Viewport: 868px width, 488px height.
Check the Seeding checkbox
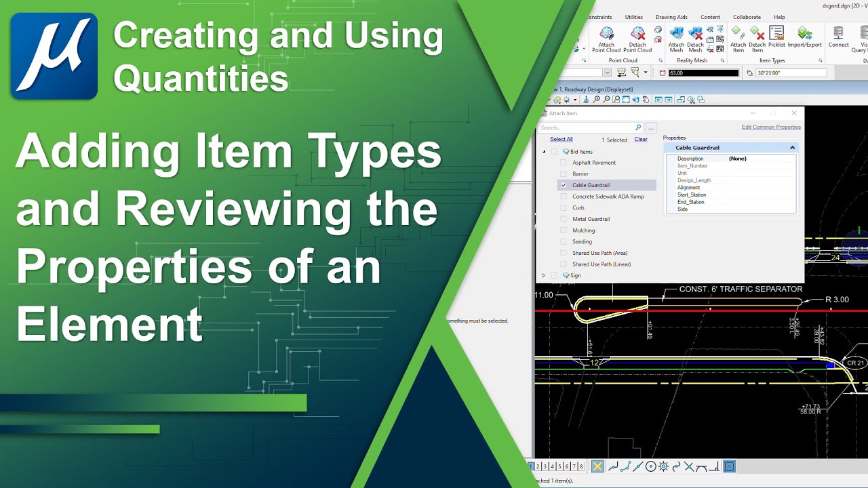(564, 242)
